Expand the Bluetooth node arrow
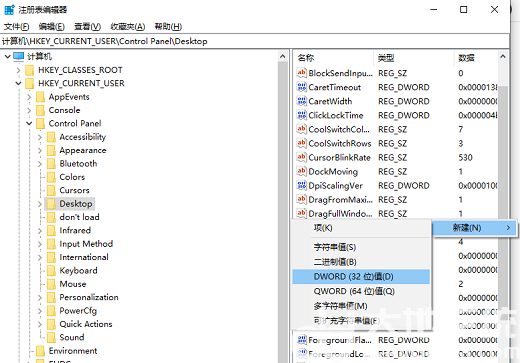The height and width of the screenshot is (363, 520). 40,164
